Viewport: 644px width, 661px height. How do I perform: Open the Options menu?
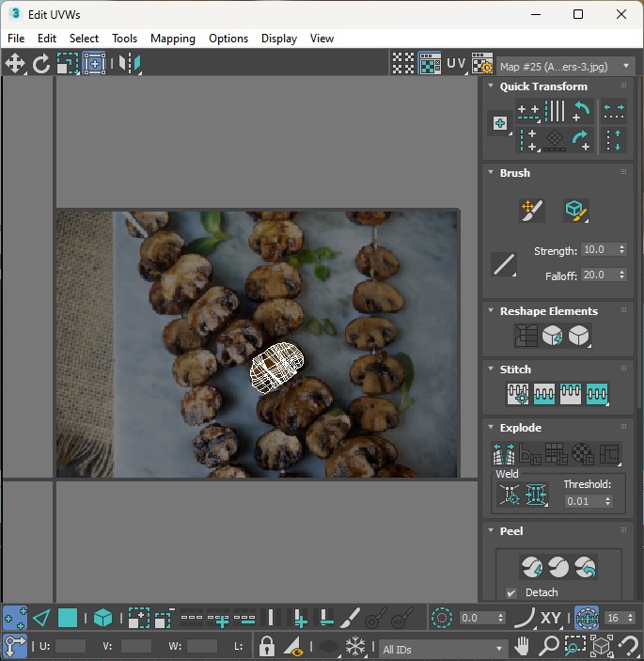click(x=228, y=39)
